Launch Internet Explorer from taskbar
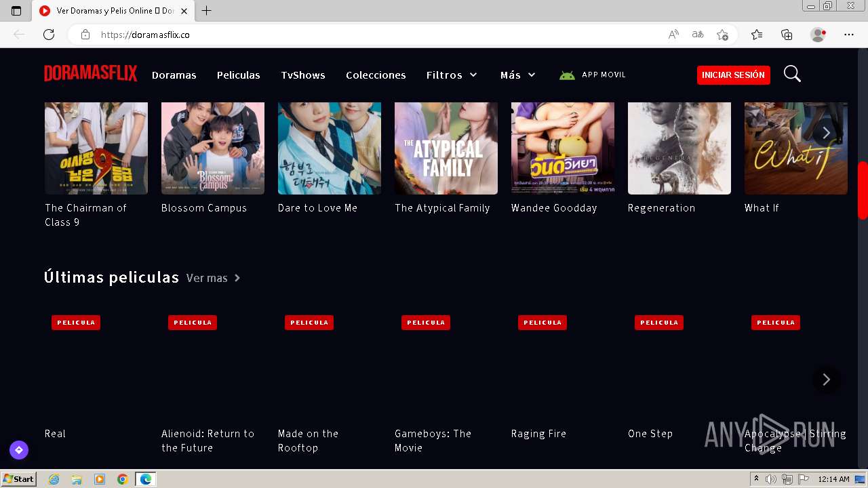Image resolution: width=868 pixels, height=488 pixels. click(54, 479)
